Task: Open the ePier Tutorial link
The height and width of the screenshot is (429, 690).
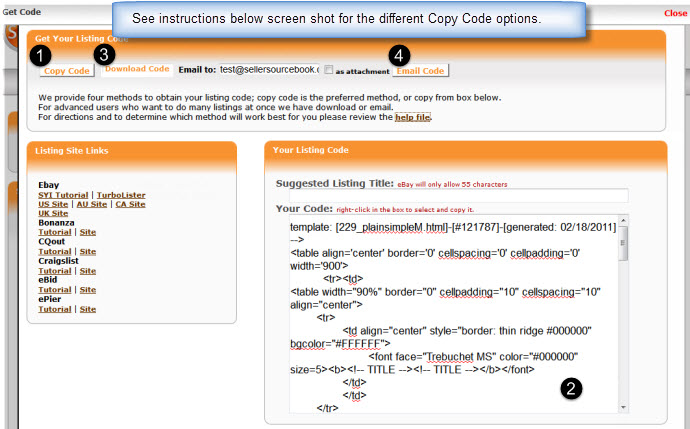Action: coord(55,309)
